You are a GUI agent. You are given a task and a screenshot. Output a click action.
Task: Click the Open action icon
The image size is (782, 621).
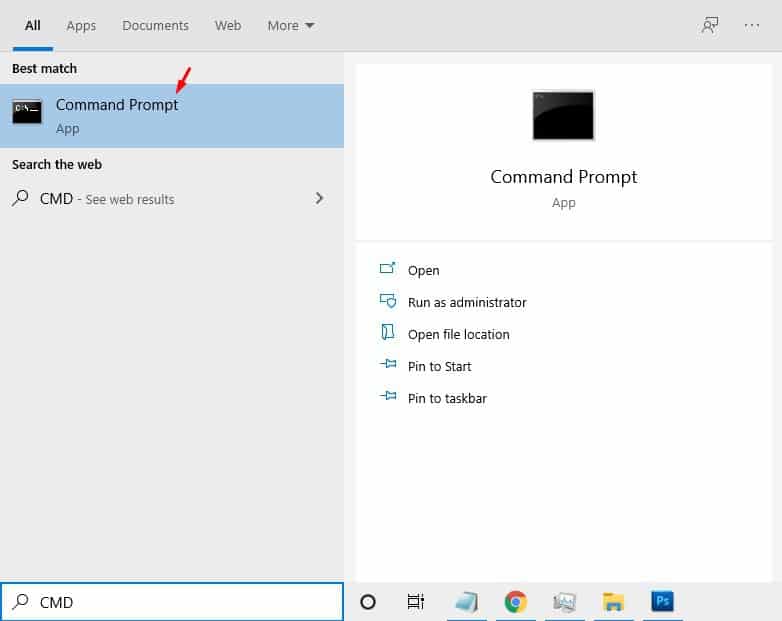[x=388, y=268]
